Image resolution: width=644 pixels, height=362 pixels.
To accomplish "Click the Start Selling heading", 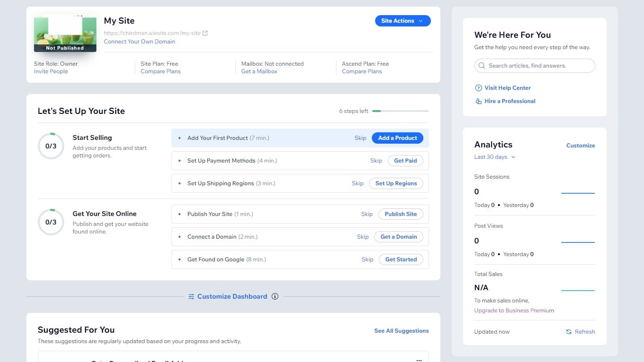I will [92, 138].
